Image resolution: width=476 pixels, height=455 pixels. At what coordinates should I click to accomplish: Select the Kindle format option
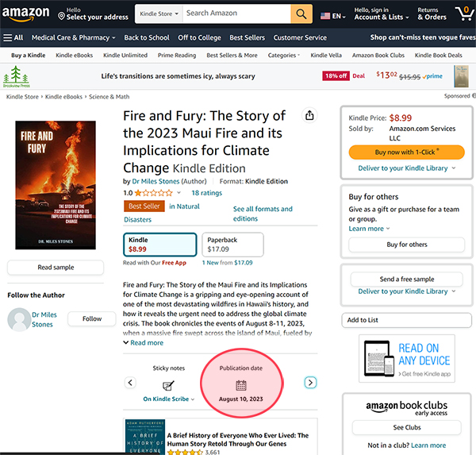coord(159,245)
